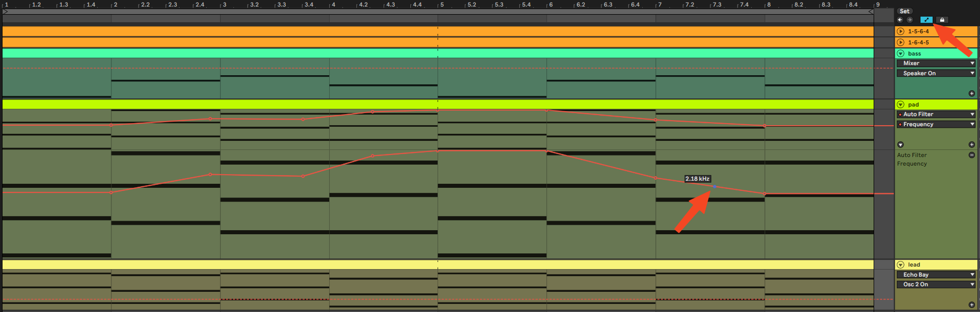The image size is (980, 312).
Task: Open the Speaker On parameter dropdown
Action: pos(936,73)
